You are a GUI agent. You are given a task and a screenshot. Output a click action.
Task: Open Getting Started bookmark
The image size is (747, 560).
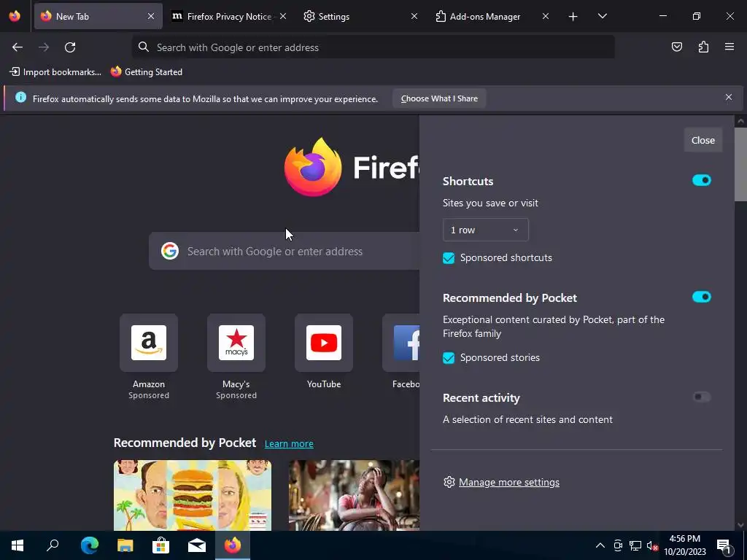[147, 72]
